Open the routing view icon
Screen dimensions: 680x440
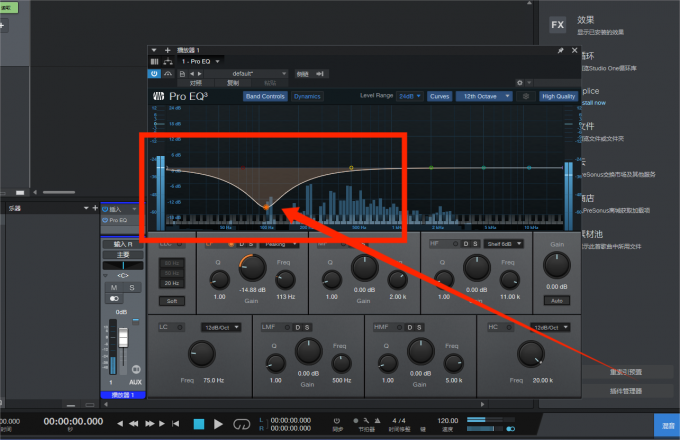coord(168,62)
